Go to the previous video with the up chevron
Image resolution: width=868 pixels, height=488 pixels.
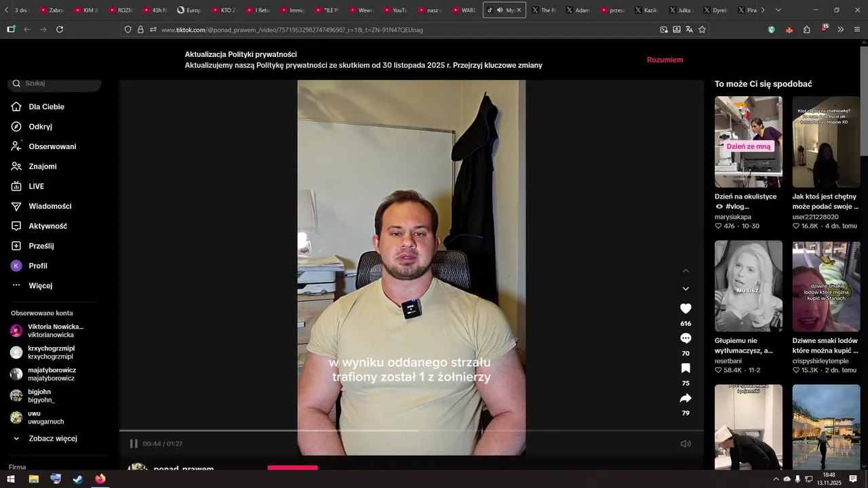[686, 271]
